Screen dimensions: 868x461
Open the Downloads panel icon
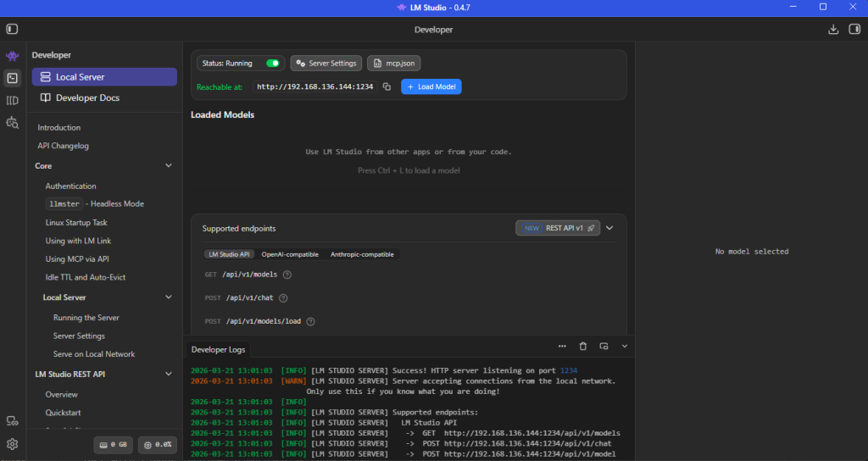[x=833, y=29]
